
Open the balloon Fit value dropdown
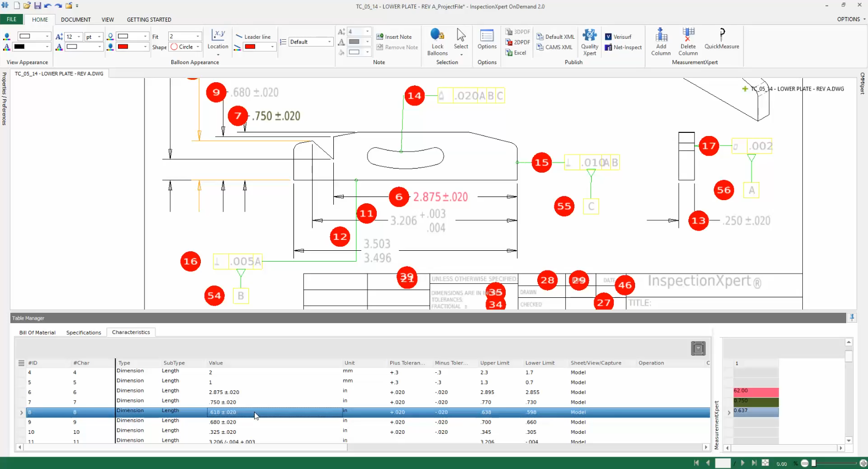185,36
